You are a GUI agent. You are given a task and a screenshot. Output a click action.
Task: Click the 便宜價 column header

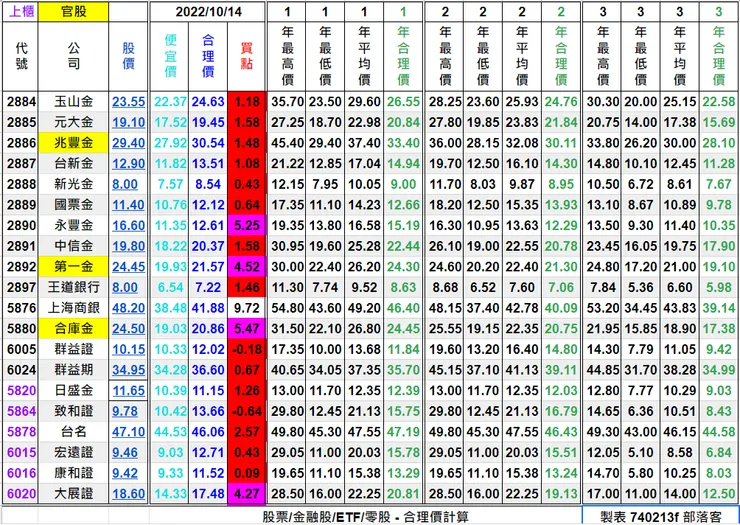pyautogui.click(x=170, y=56)
